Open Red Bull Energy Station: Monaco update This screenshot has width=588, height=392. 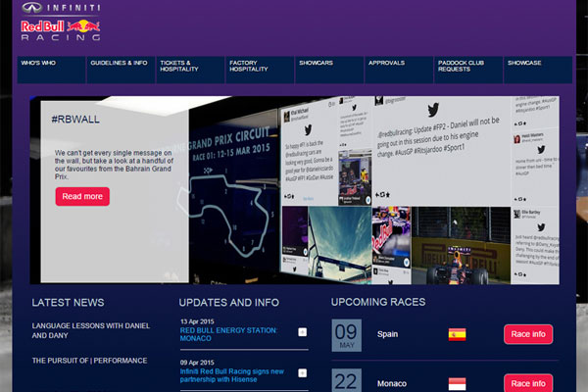pyautogui.click(x=228, y=334)
